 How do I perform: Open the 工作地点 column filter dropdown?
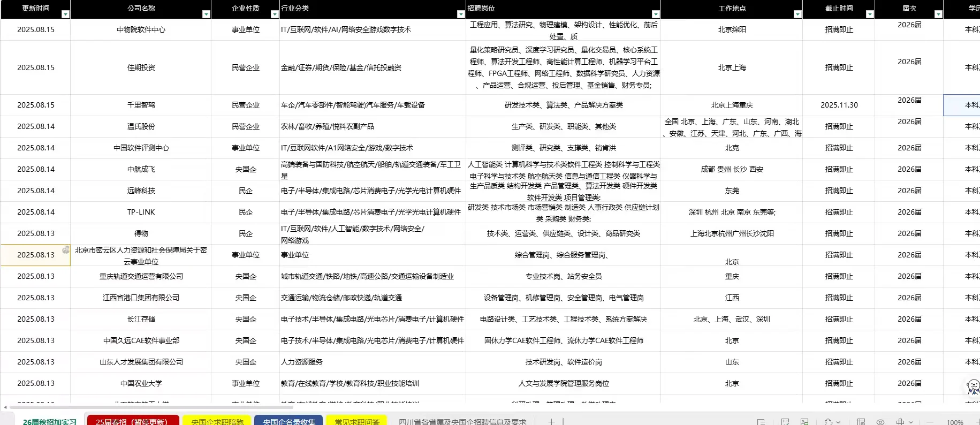click(797, 14)
